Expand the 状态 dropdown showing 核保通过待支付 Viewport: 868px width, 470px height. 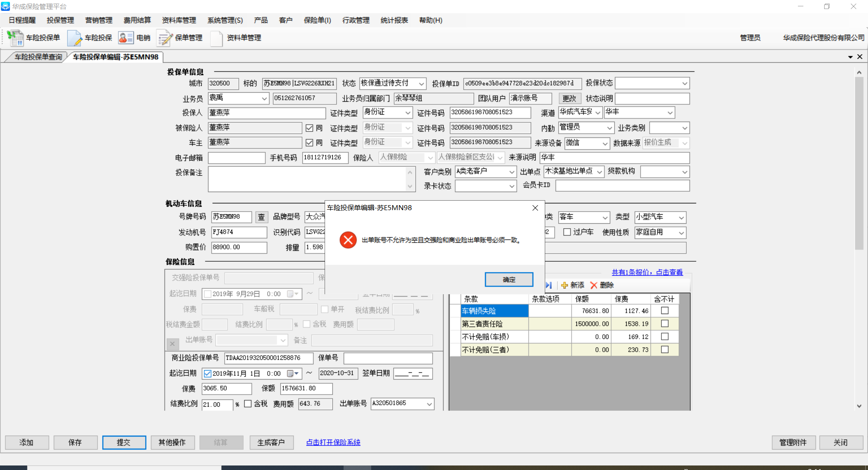(421, 84)
